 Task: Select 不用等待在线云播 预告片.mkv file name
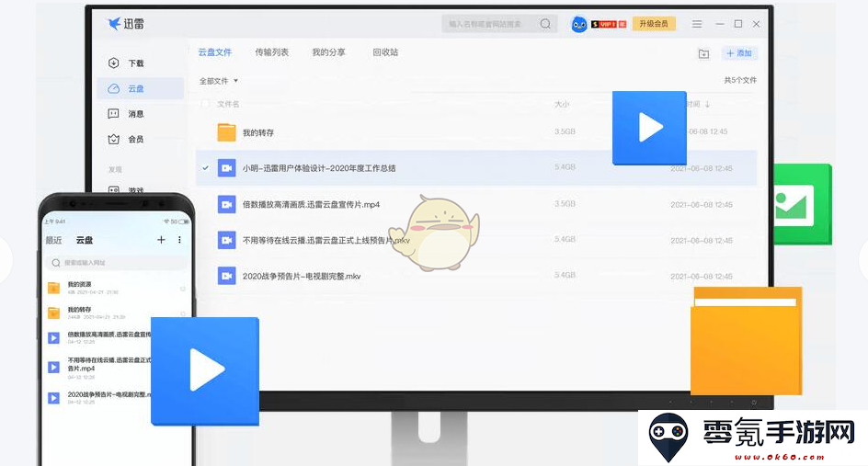click(326, 240)
